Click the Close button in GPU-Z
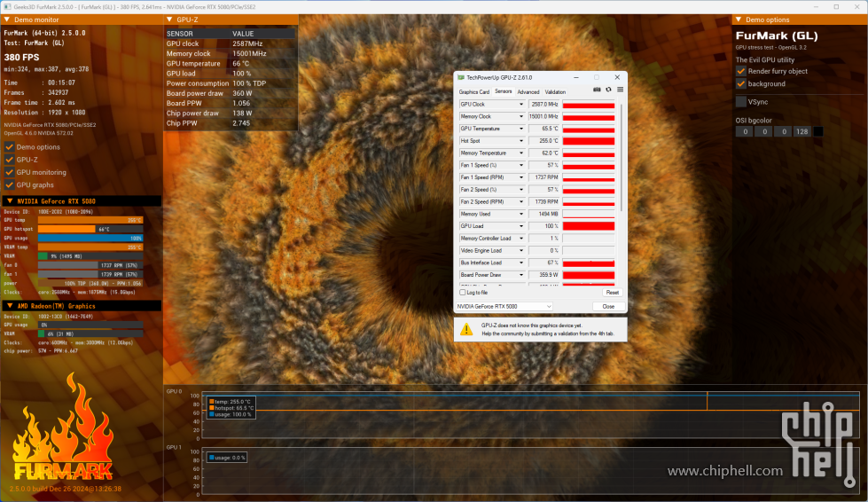This screenshot has width=868, height=502. [608, 306]
